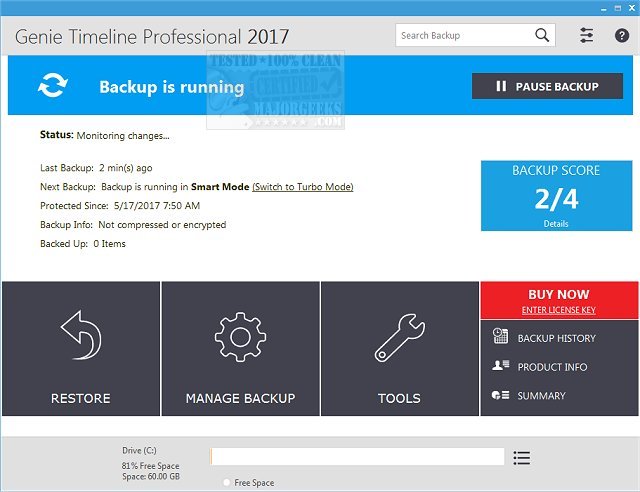Open SUMMARY menu entry

(x=542, y=396)
